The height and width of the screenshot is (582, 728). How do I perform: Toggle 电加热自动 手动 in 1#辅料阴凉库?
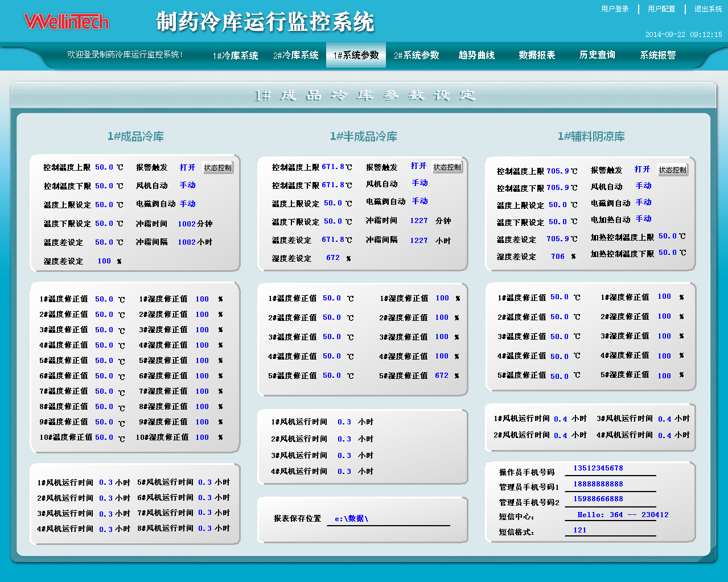pos(643,219)
